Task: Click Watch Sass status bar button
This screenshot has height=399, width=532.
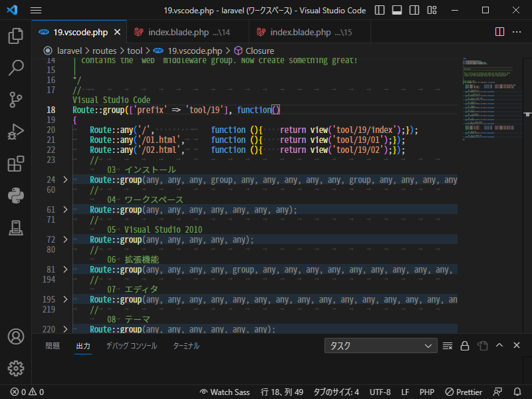Action: pyautogui.click(x=225, y=392)
